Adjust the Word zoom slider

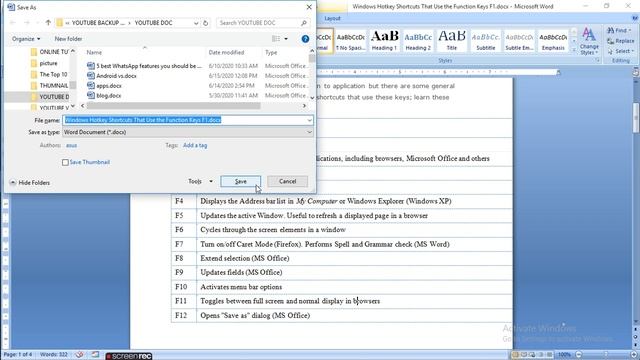[x=606, y=355]
